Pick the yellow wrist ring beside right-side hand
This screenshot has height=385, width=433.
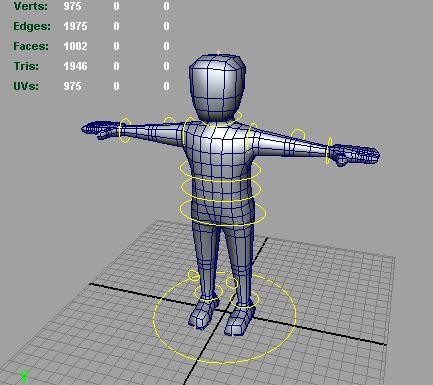click(x=329, y=151)
